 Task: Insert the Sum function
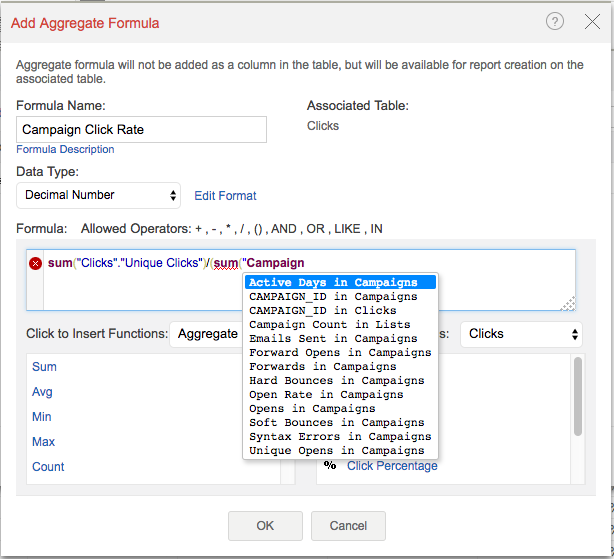click(44, 367)
